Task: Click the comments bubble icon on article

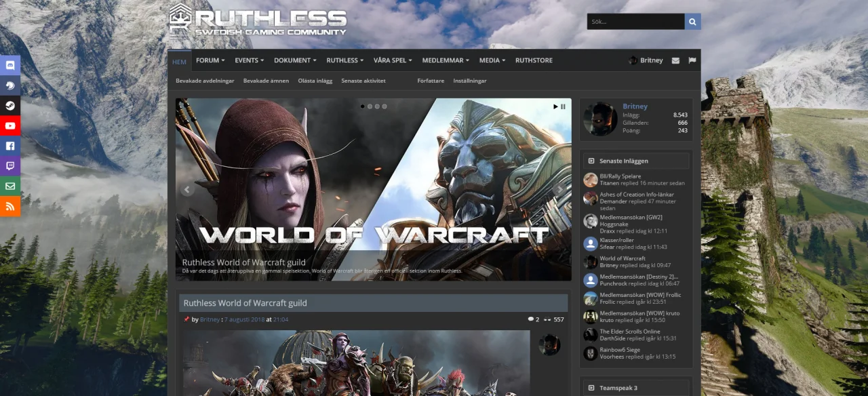Action: point(531,319)
